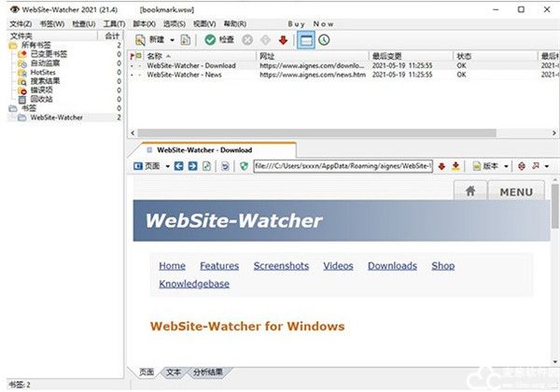Image resolution: width=560 pixels, height=392 pixels.
Task: Open the 视图(V) menu
Action: (204, 24)
